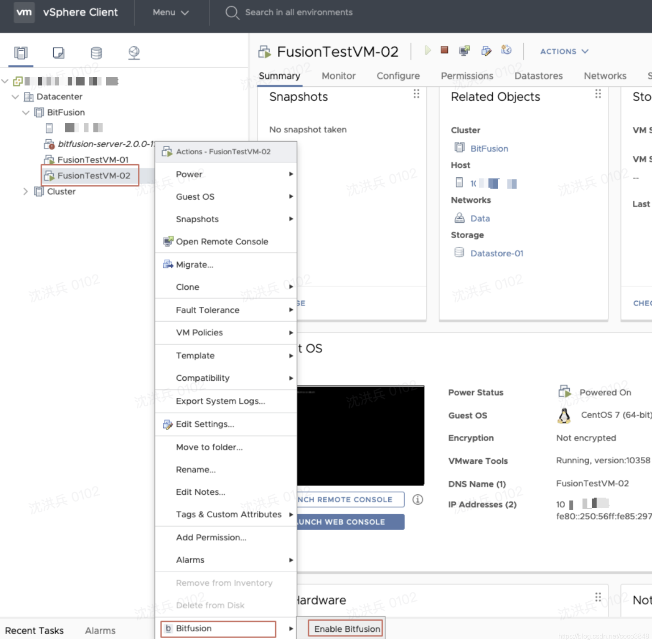Open the Storage inventory view icon

point(96,52)
